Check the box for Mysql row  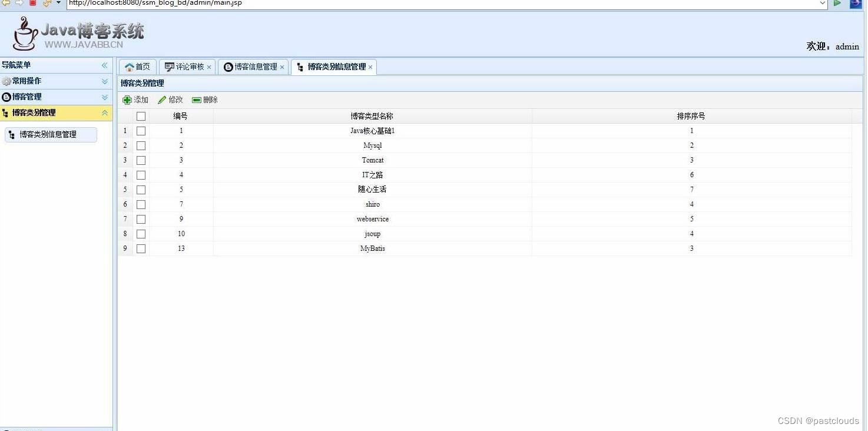(141, 146)
